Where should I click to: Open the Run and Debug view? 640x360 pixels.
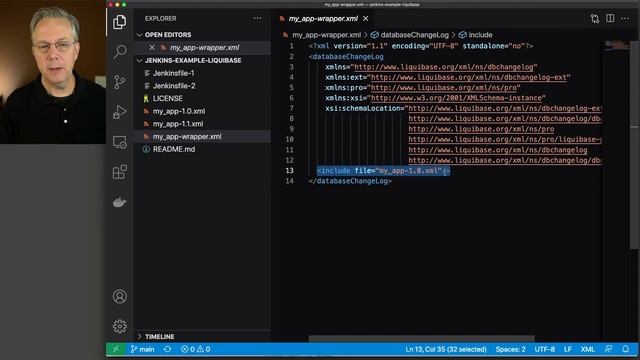tap(120, 112)
